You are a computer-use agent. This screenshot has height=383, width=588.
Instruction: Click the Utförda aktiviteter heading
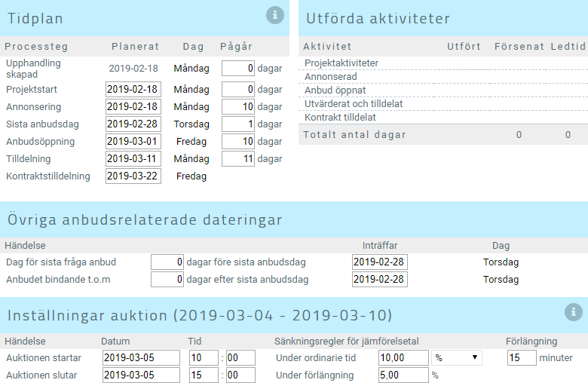pyautogui.click(x=378, y=18)
